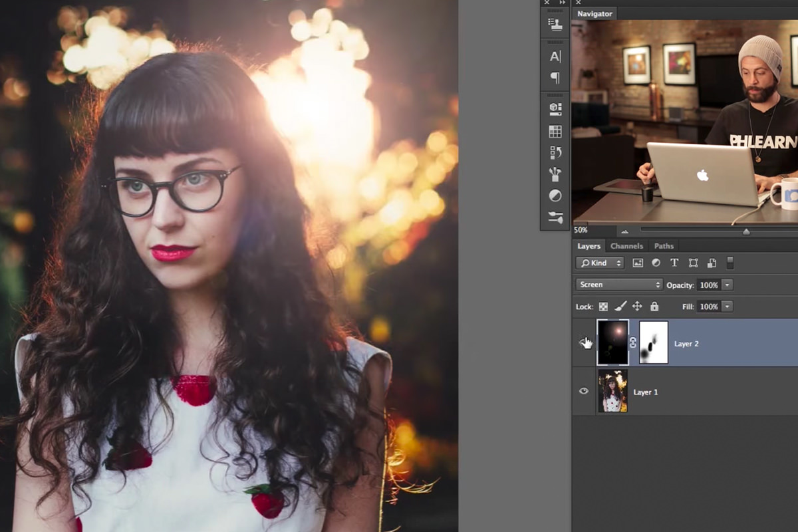
Task: Open the Opacity slider dropdown arrow
Action: 727,285
